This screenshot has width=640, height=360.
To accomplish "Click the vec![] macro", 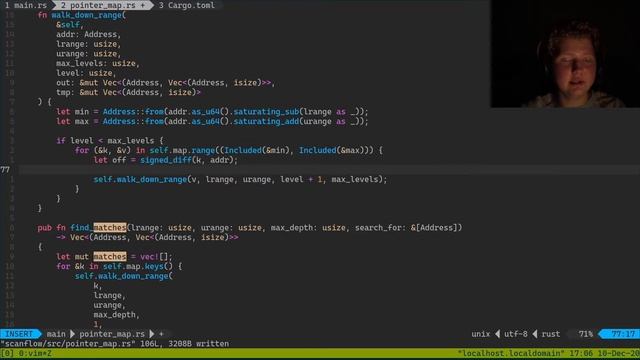I will coord(154,257).
